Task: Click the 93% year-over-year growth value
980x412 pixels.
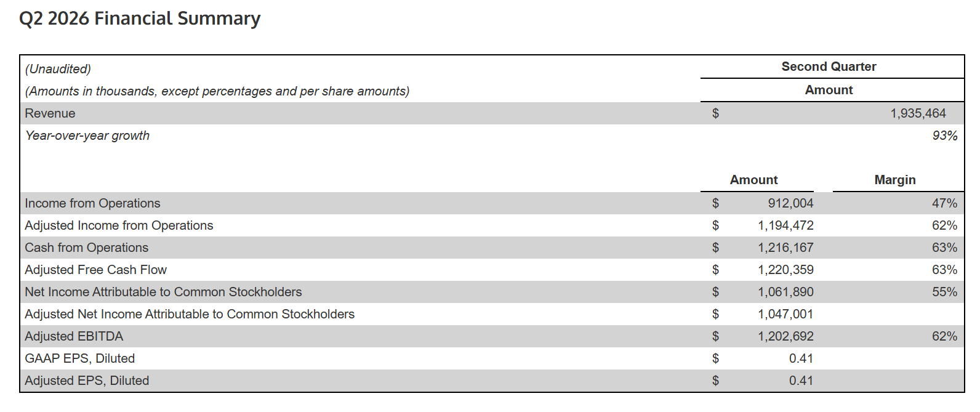Action: (x=945, y=135)
